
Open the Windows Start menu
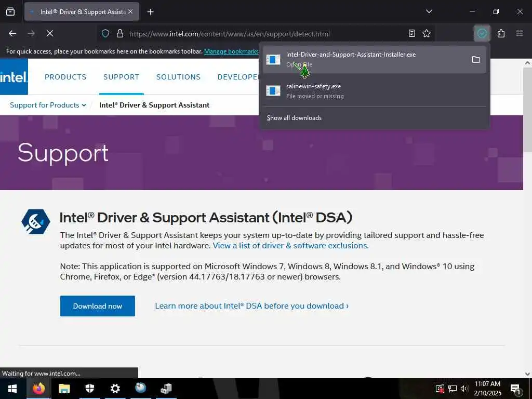[12, 389]
